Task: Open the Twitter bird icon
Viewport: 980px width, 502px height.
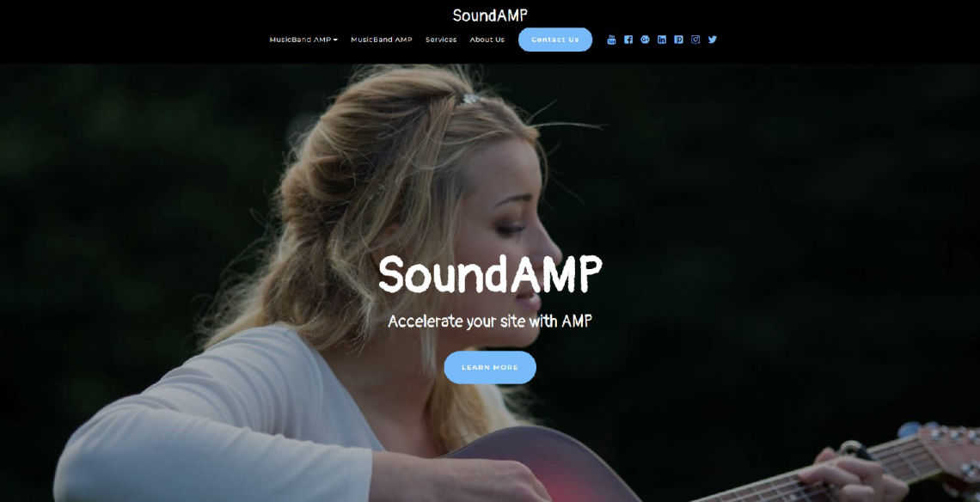Action: pyautogui.click(x=713, y=40)
